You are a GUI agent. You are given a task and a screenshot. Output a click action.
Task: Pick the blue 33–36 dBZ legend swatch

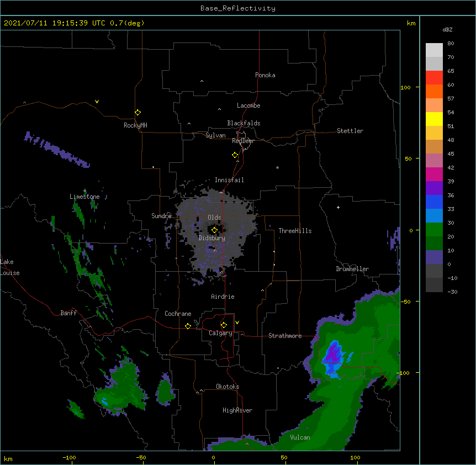tap(434, 202)
